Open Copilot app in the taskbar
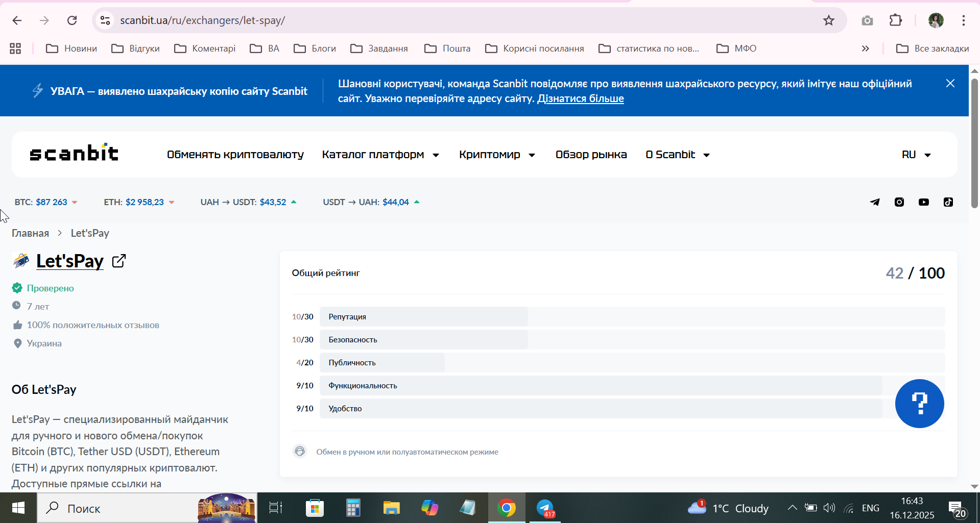Viewport: 980px width, 523px height. (x=429, y=508)
